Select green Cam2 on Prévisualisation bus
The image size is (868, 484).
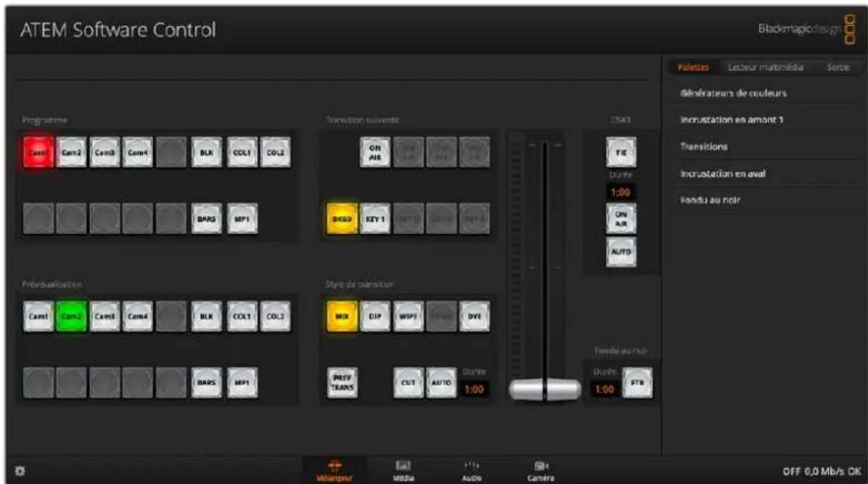coord(72,316)
